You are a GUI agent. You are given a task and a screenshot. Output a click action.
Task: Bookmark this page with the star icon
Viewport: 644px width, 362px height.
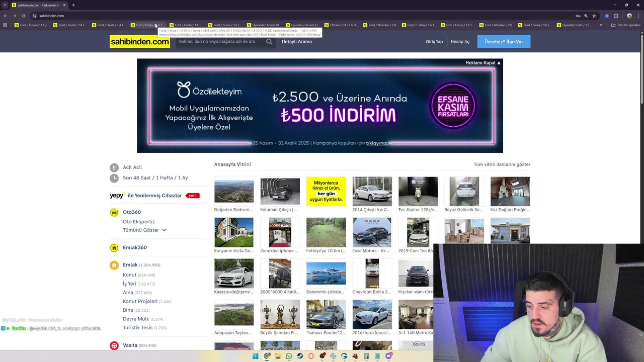[594, 16]
